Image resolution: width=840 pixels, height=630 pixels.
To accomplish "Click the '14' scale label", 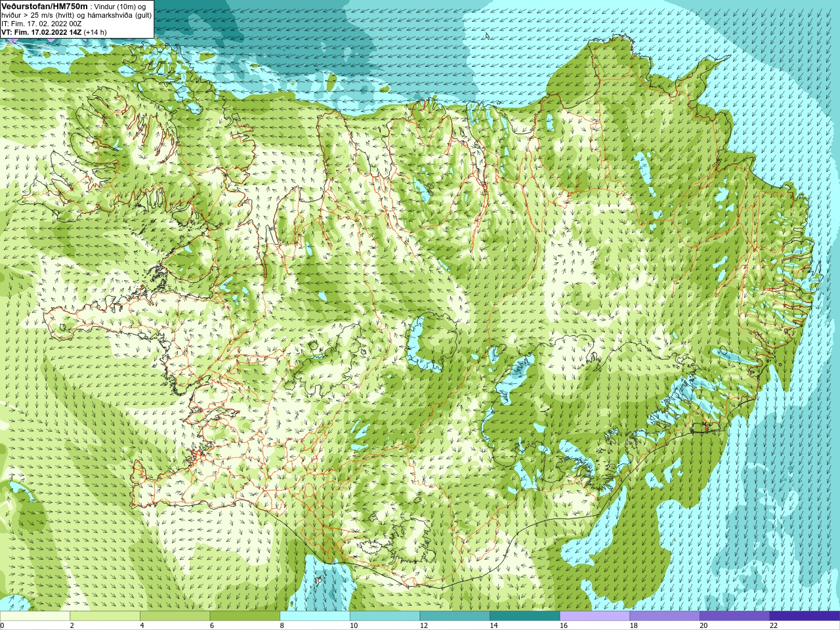I will tap(493, 625).
